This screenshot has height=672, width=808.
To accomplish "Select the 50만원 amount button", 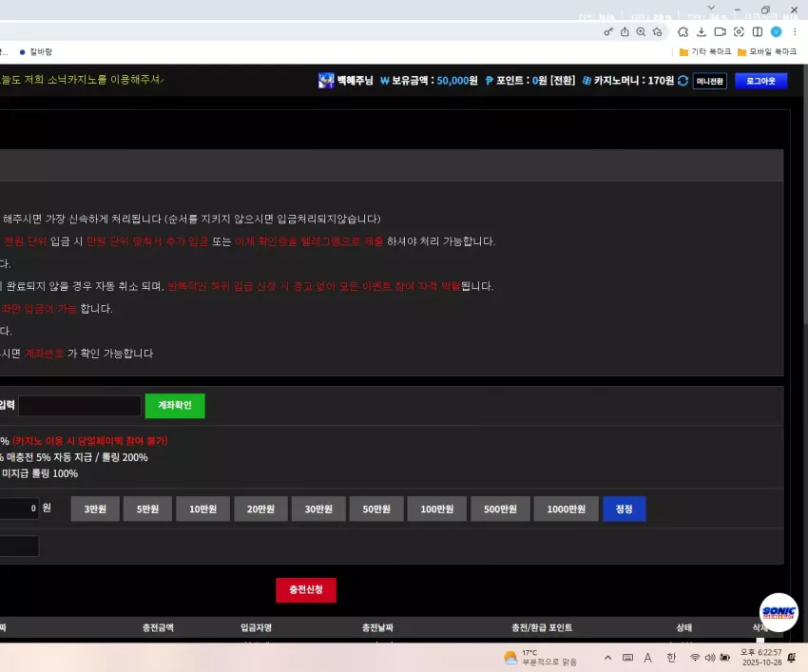I will click(376, 509).
